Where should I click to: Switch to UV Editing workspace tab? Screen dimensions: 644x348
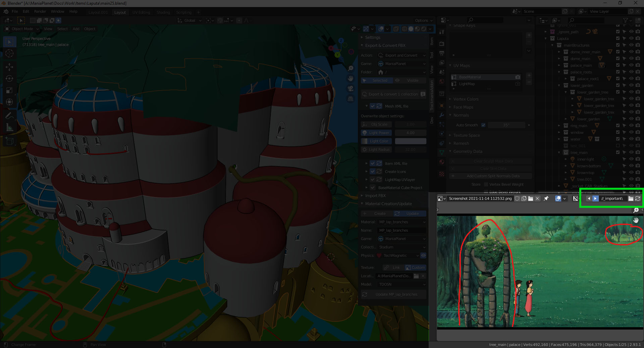(141, 12)
